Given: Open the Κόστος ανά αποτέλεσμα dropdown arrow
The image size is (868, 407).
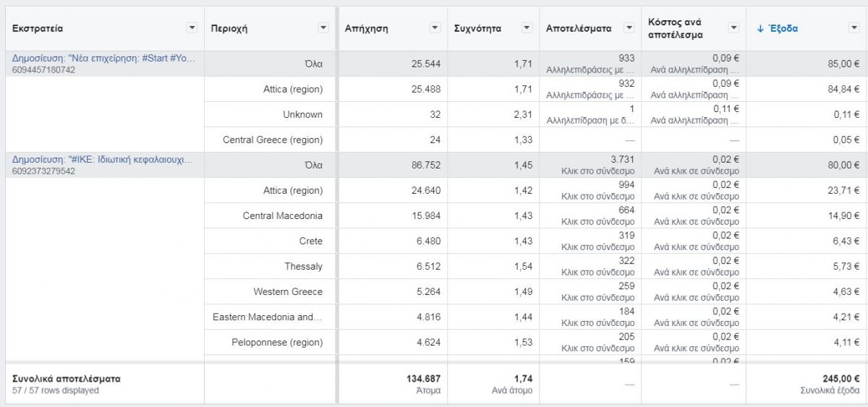Looking at the screenshot, I should click(733, 28).
